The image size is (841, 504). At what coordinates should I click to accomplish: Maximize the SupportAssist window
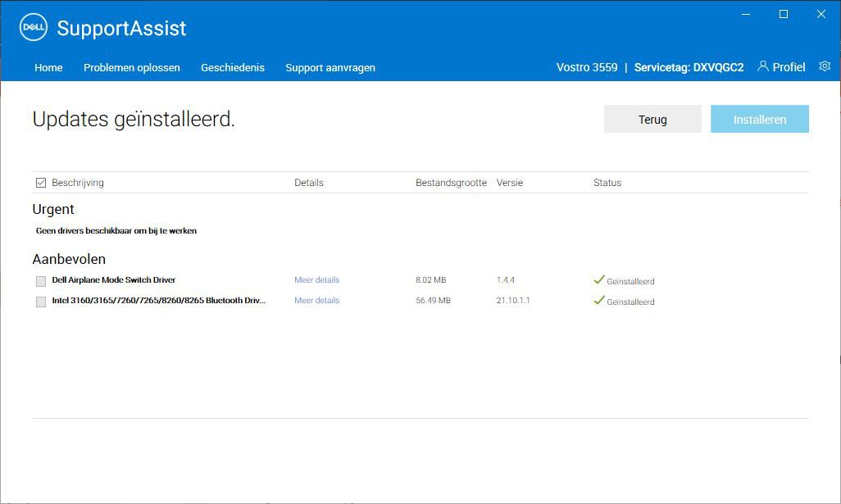pyautogui.click(x=783, y=15)
